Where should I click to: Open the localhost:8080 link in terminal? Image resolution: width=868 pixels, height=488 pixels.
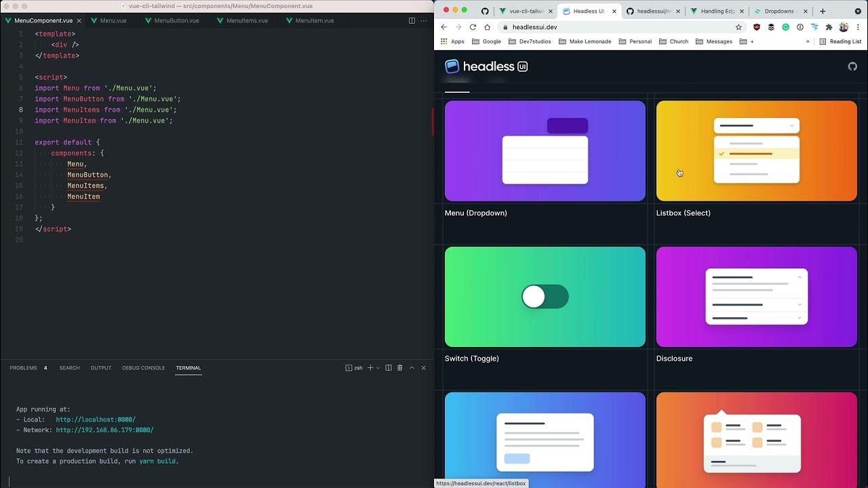click(x=96, y=420)
